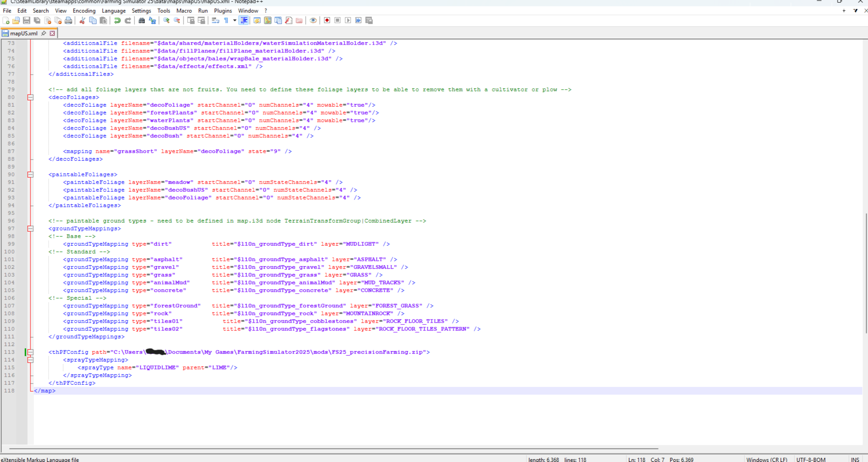868x462 pixels.
Task: Toggle synchronized horizontal scrolling icon
Action: click(201, 20)
